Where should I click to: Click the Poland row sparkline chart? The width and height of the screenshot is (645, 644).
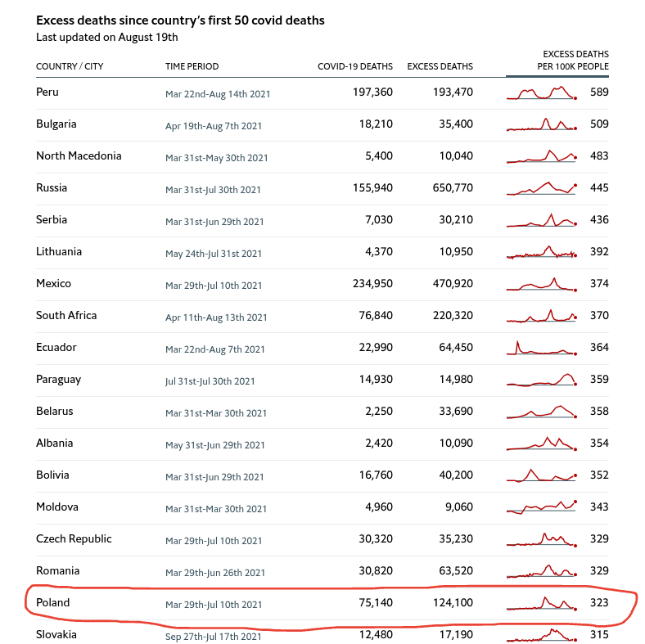click(x=542, y=603)
